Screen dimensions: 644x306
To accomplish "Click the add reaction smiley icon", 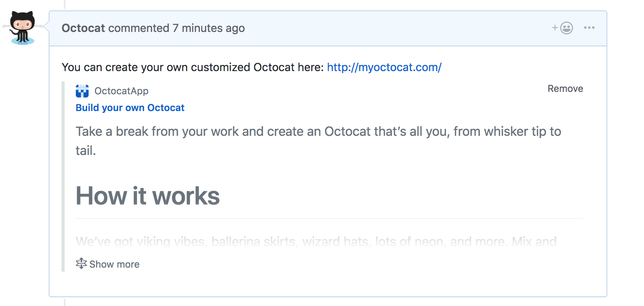I will pos(566,28).
